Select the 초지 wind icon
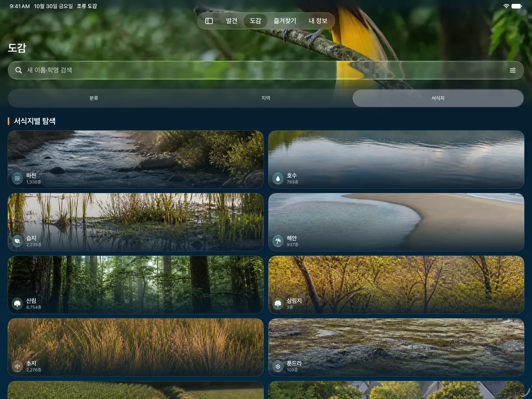The width and height of the screenshot is (532, 399). pyautogui.click(x=17, y=366)
